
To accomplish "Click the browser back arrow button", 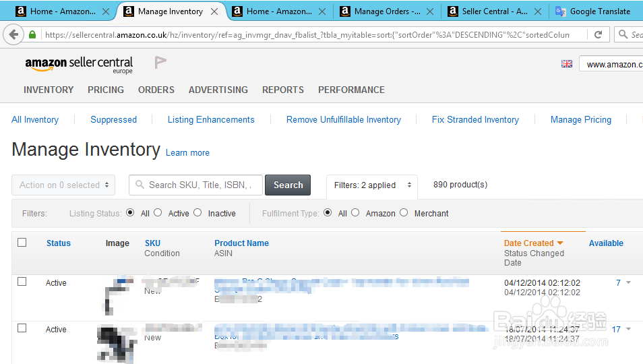I will (x=13, y=35).
